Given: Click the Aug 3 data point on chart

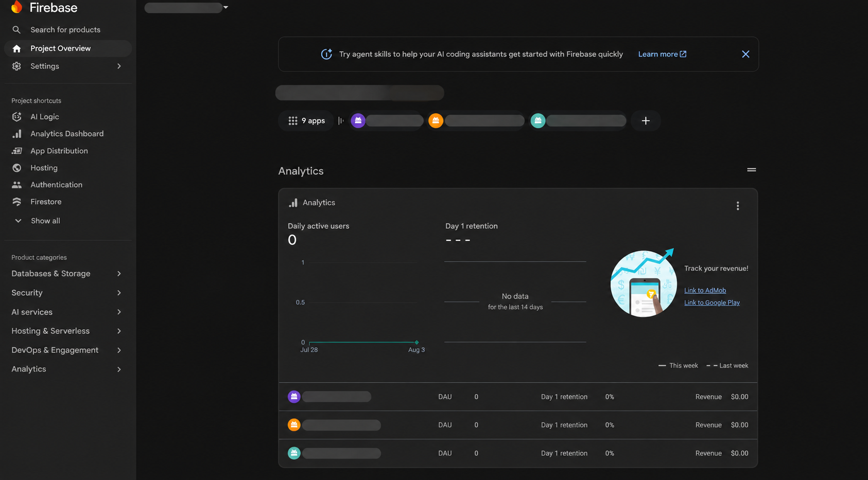Looking at the screenshot, I should tap(416, 342).
